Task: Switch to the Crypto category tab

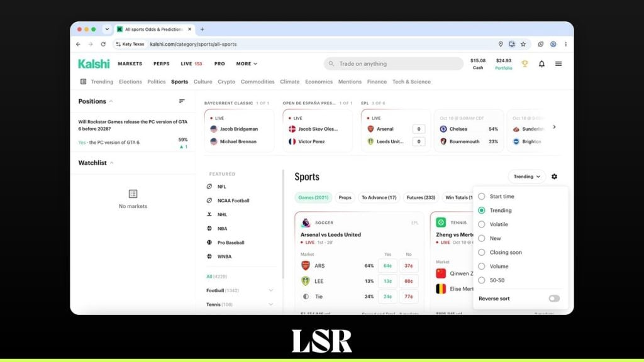Action: [x=226, y=82]
